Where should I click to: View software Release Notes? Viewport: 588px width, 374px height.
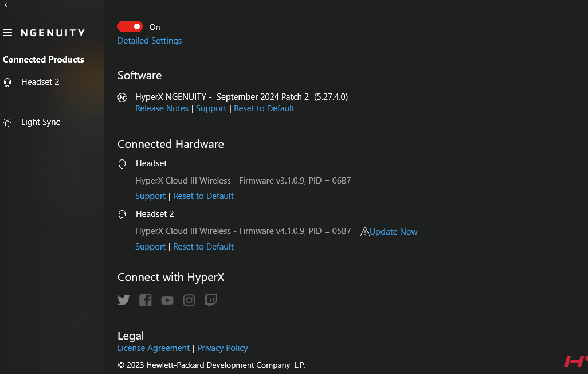click(x=162, y=108)
